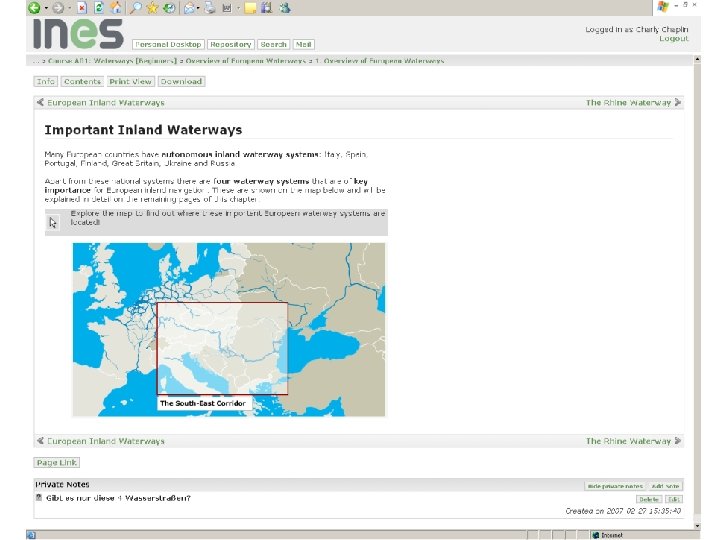Click the Refresh page icon
This screenshot has width=720, height=540.
pyautogui.click(x=98, y=8)
